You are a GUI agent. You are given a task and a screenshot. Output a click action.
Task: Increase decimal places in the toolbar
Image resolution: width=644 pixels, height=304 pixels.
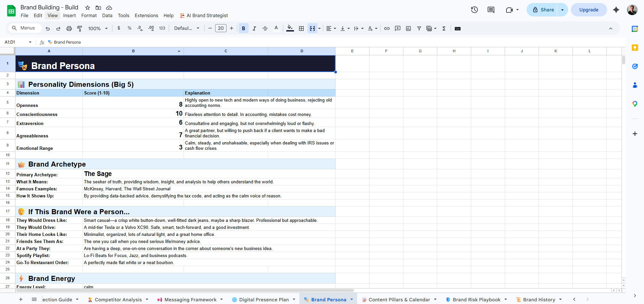[151, 28]
